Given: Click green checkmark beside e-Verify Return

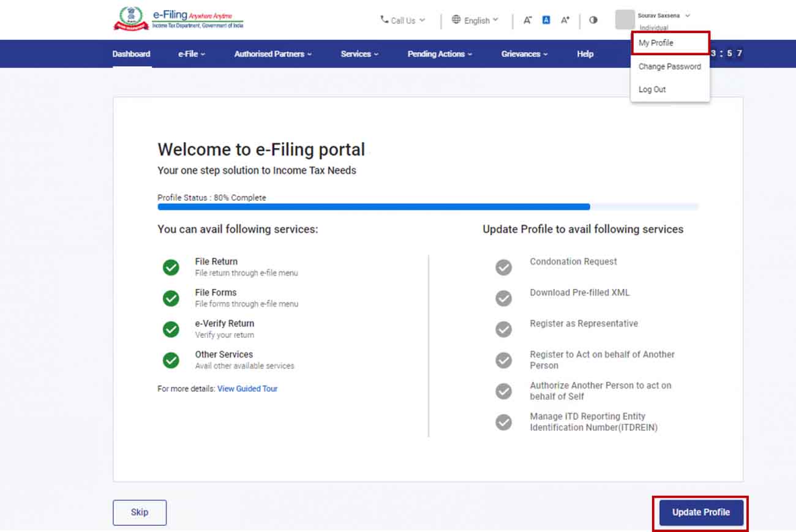Looking at the screenshot, I should 171,329.
